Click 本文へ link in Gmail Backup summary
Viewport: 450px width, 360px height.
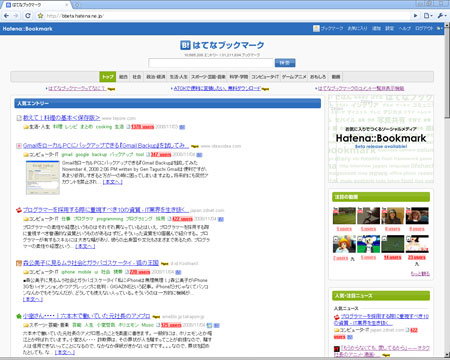113,182
